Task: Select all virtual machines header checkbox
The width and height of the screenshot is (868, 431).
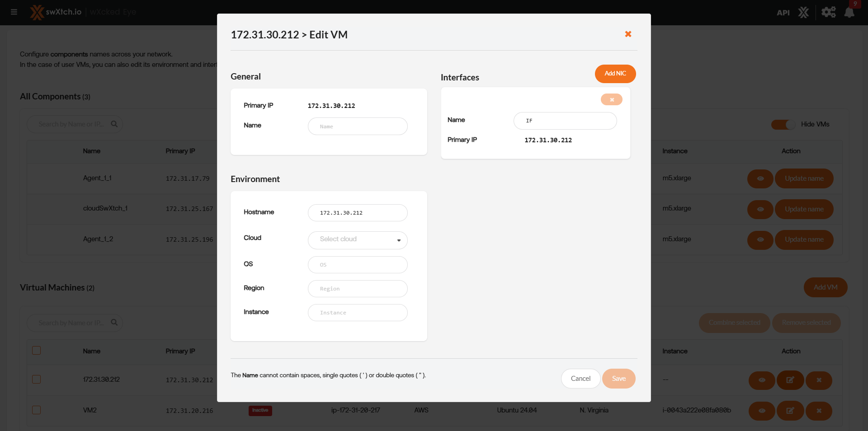Action: (37, 351)
